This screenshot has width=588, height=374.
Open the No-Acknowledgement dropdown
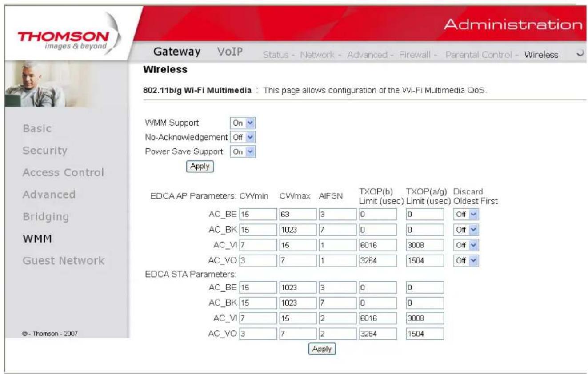click(243, 137)
